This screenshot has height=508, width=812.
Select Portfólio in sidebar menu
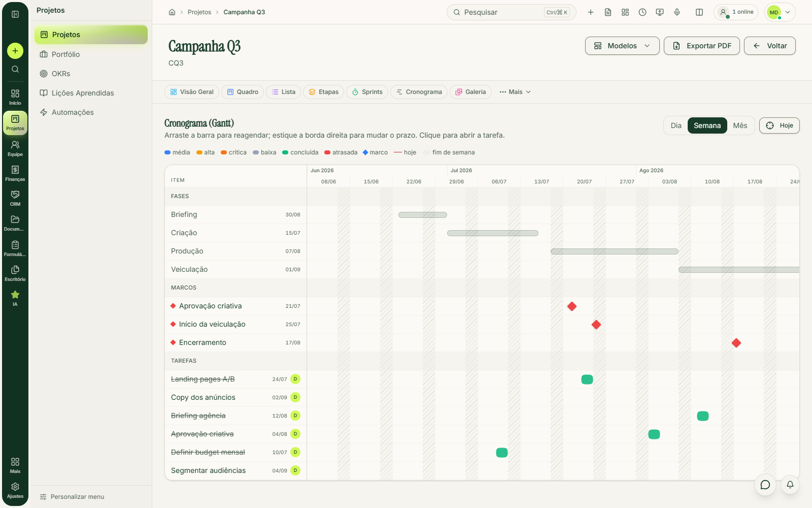coord(91,54)
